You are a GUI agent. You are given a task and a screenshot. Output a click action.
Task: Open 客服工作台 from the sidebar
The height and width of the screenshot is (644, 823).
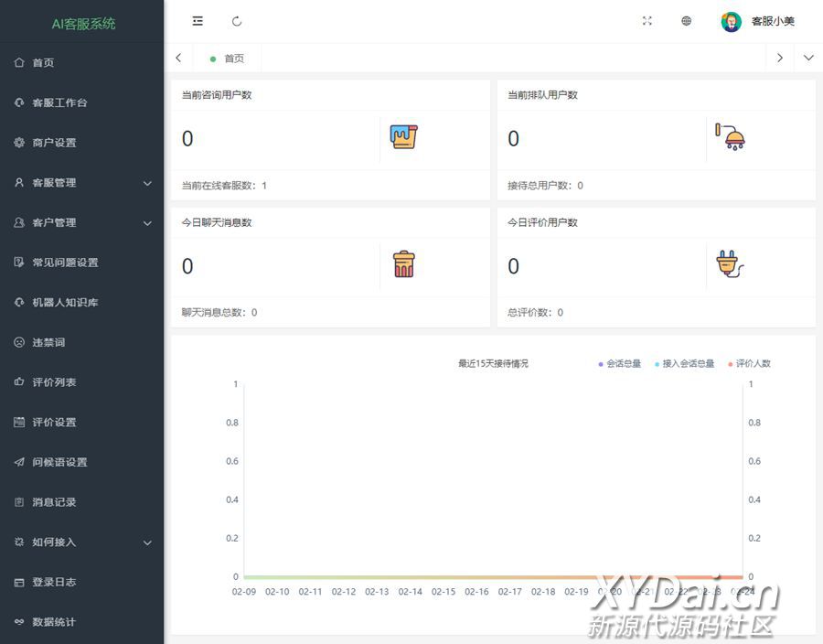pos(59,102)
